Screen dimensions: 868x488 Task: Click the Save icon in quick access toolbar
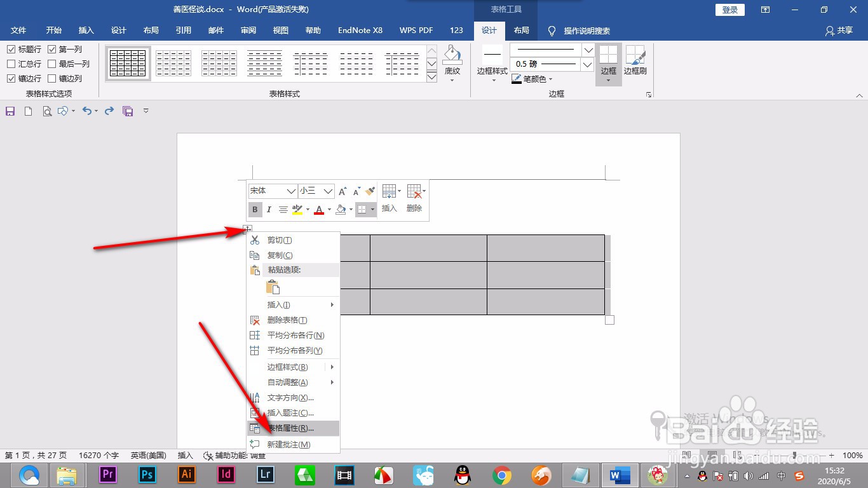click(10, 111)
